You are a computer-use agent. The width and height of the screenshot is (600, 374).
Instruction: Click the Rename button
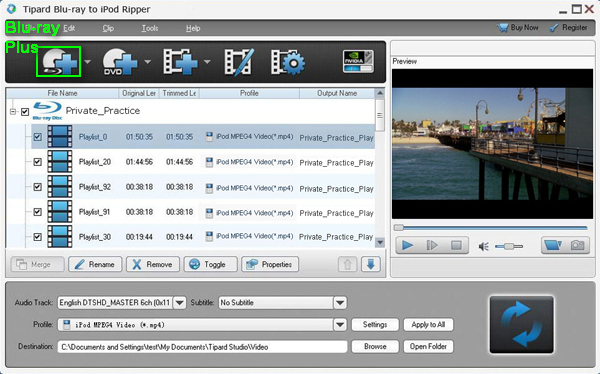tap(95, 264)
